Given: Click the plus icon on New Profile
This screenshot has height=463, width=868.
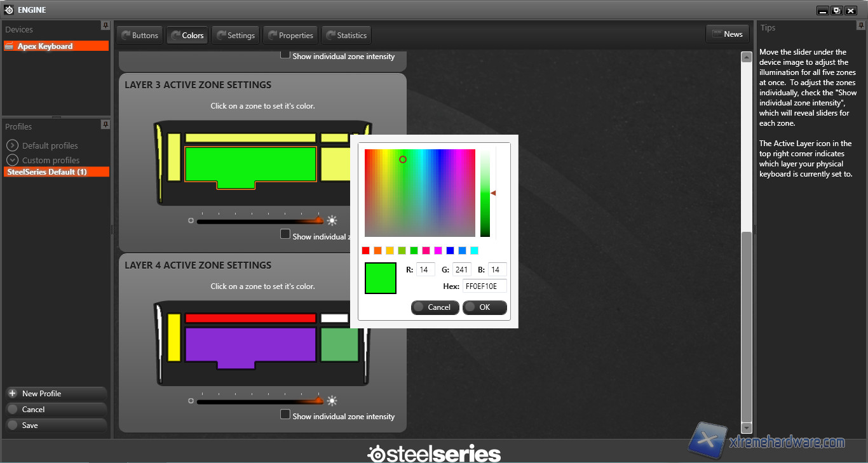Looking at the screenshot, I should click(x=12, y=394).
